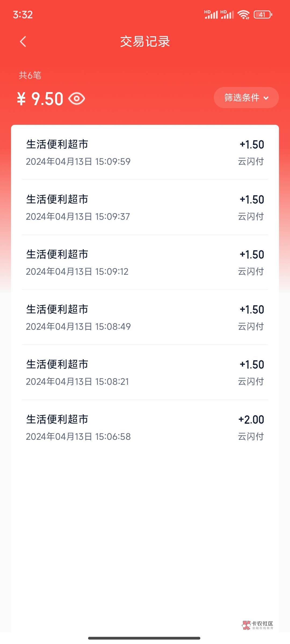
Task: Open the 筛选条件 filter dropdown
Action: 242,98
